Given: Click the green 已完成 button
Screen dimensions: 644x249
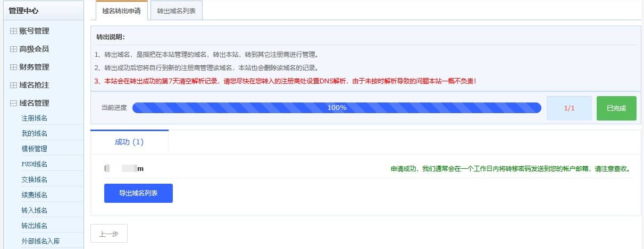Looking at the screenshot, I should pos(616,108).
